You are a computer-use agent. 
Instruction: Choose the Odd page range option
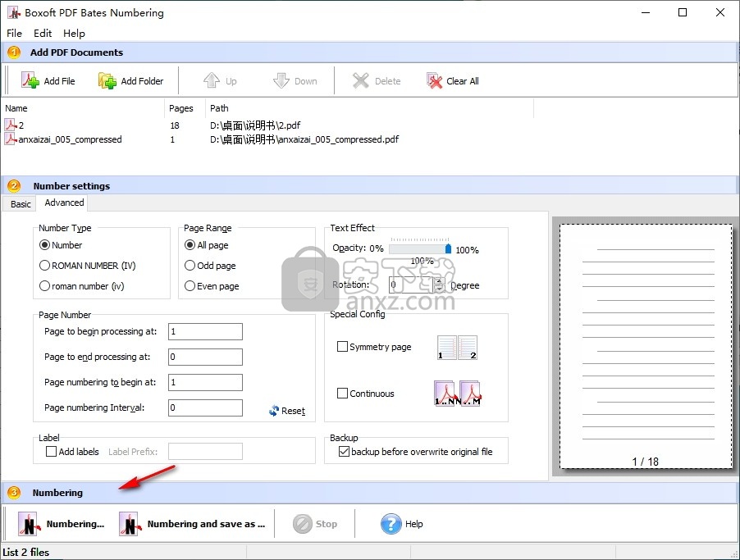190,265
